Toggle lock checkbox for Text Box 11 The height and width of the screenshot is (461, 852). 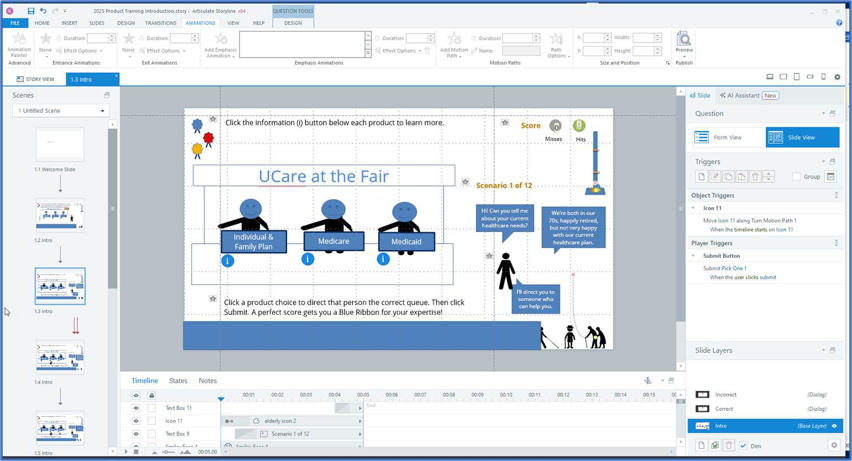(x=152, y=408)
